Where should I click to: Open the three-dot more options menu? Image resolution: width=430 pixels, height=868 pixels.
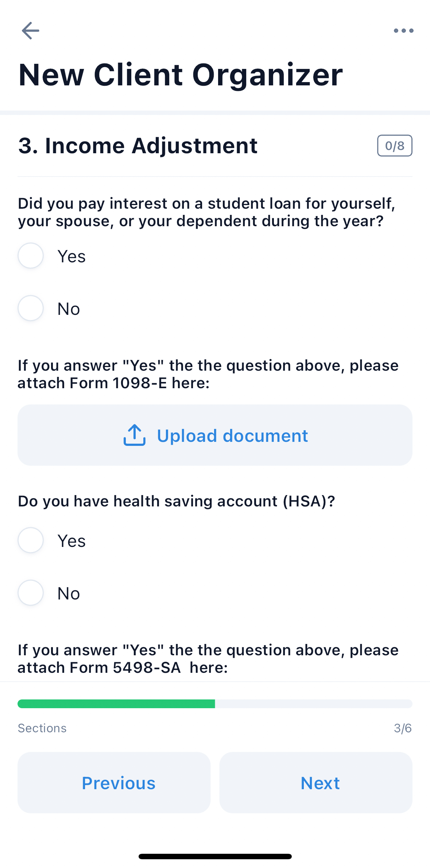click(403, 31)
